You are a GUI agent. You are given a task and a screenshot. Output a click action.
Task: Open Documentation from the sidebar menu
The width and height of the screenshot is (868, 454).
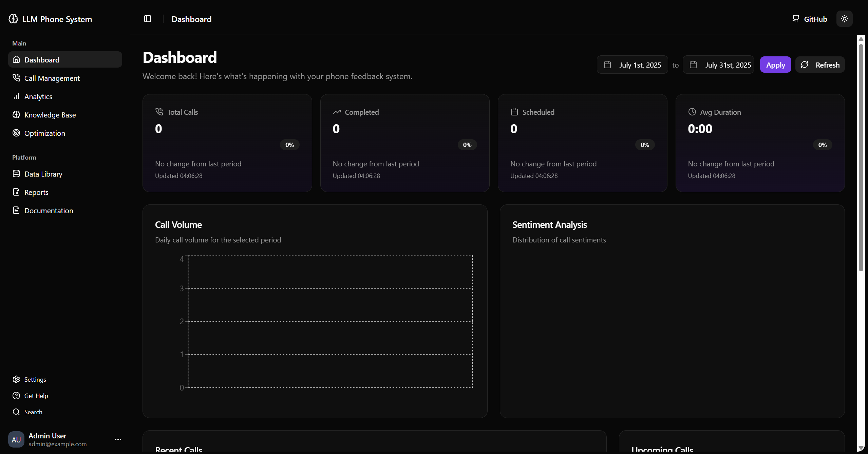49,211
